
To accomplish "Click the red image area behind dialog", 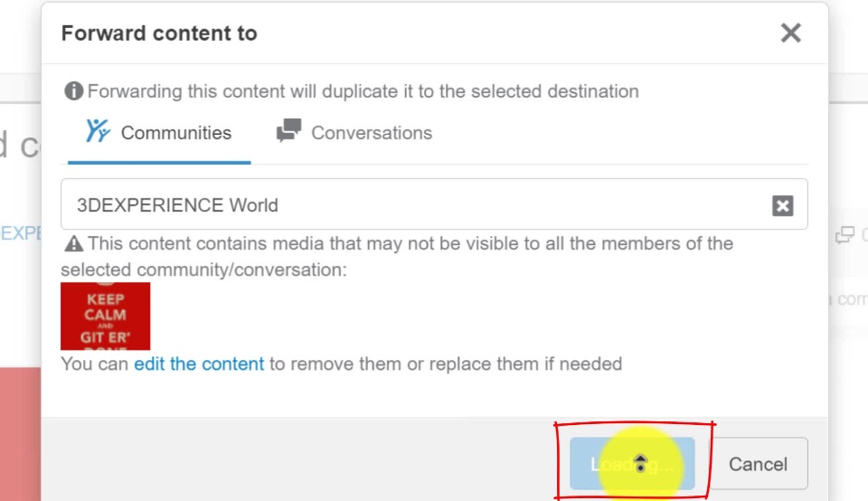I will pyautogui.click(x=20, y=434).
